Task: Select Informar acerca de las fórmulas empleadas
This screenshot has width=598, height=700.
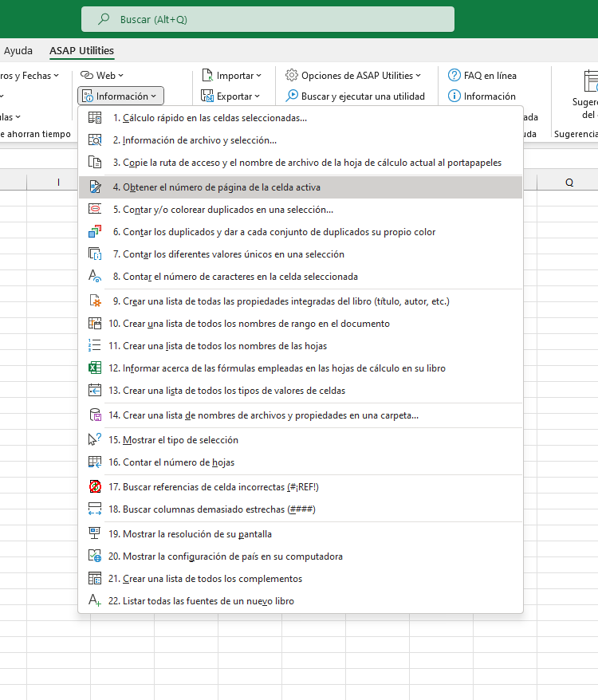Action: click(301, 368)
